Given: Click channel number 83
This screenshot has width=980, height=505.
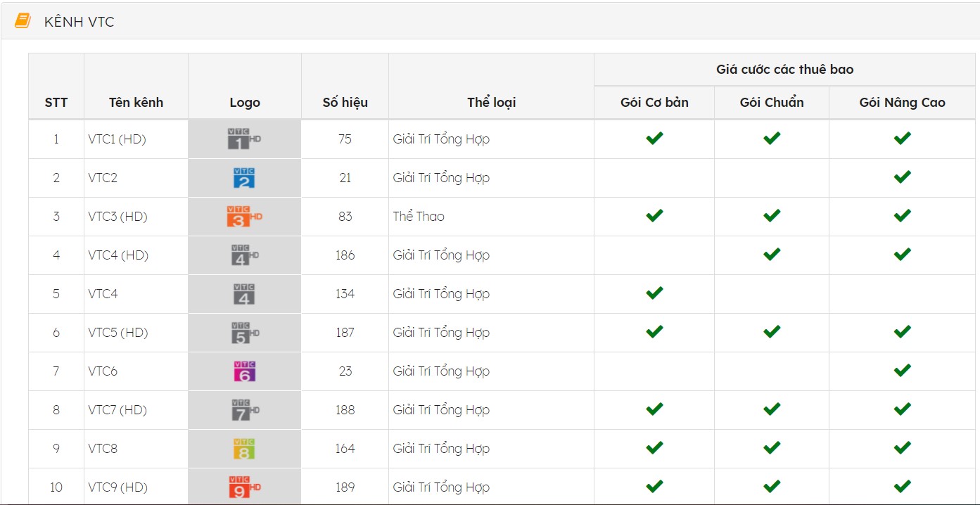Looking at the screenshot, I should tap(345, 217).
